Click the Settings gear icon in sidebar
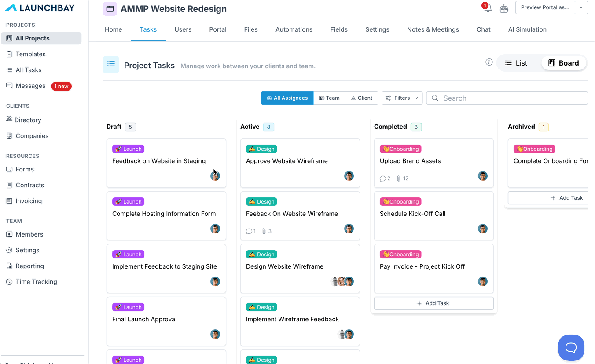Image resolution: width=595 pixels, height=364 pixels. click(9, 250)
